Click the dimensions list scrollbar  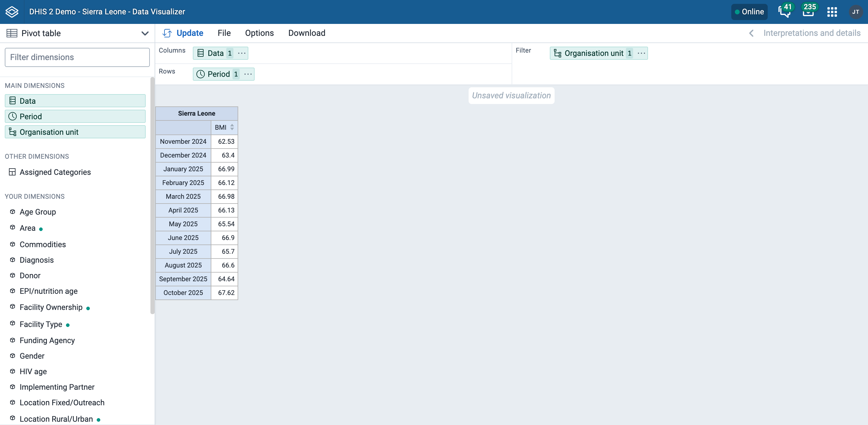click(152, 196)
